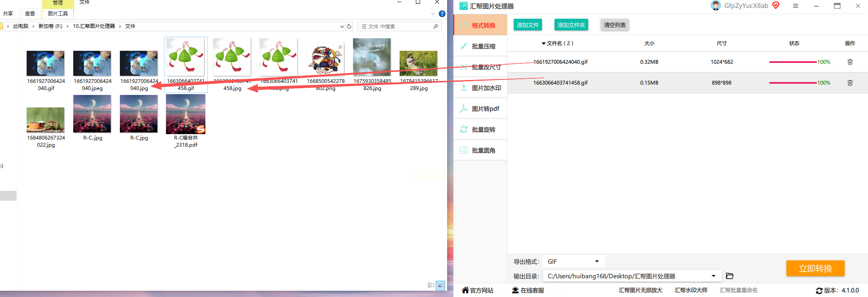Select the R-C等合并_2318.pdf thumbnail
Image resolution: width=868 pixels, height=297 pixels.
click(186, 114)
